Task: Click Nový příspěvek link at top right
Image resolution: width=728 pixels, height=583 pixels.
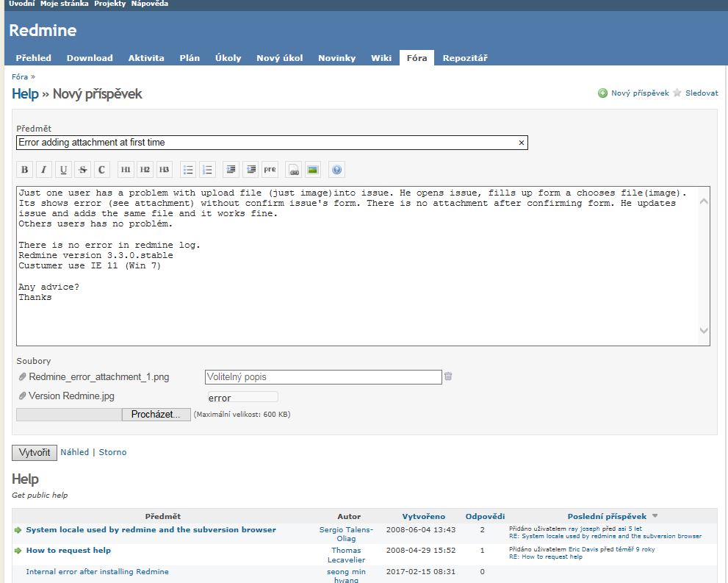Action: [x=640, y=93]
